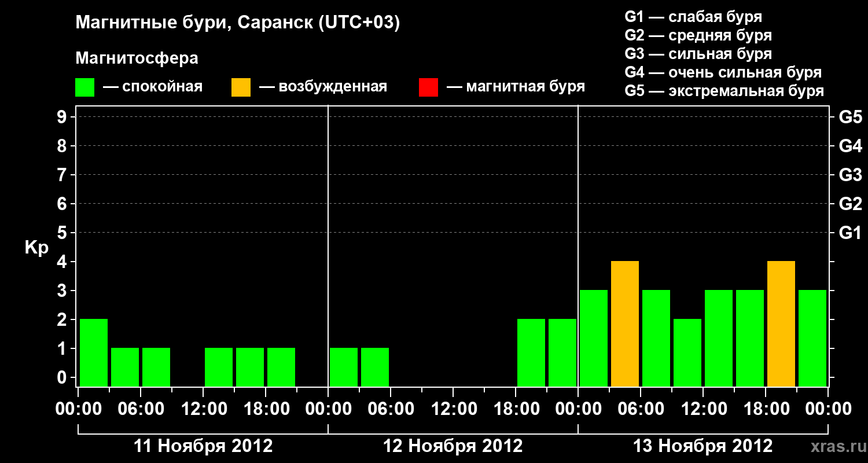
Task: Click the 18:00 tick label for 13 November
Action: (x=766, y=409)
